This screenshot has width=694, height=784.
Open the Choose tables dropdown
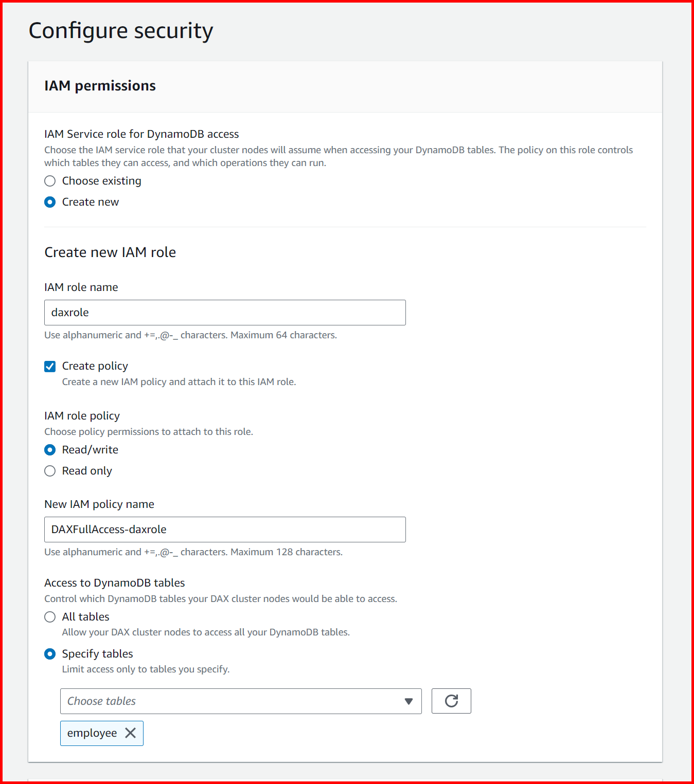232,701
